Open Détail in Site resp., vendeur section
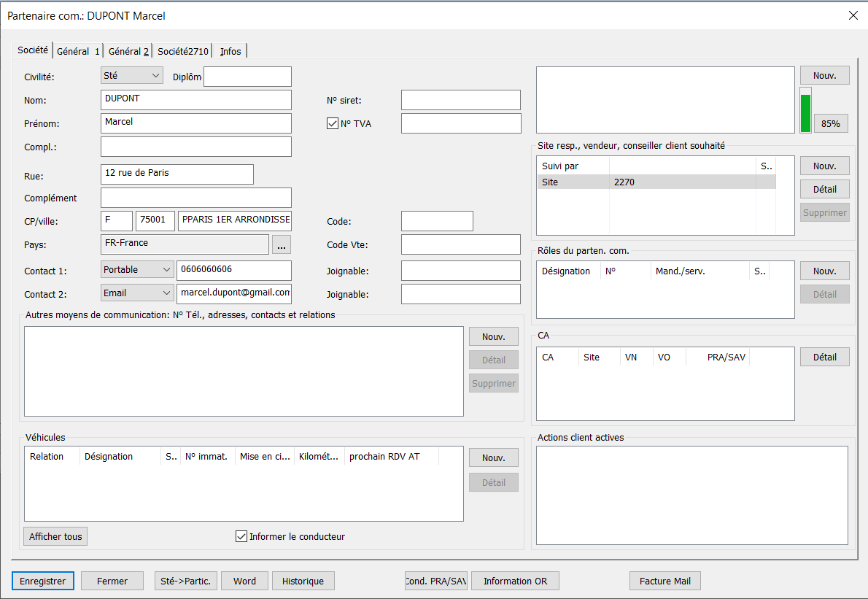Screen dimensions: 868x599 point(825,190)
